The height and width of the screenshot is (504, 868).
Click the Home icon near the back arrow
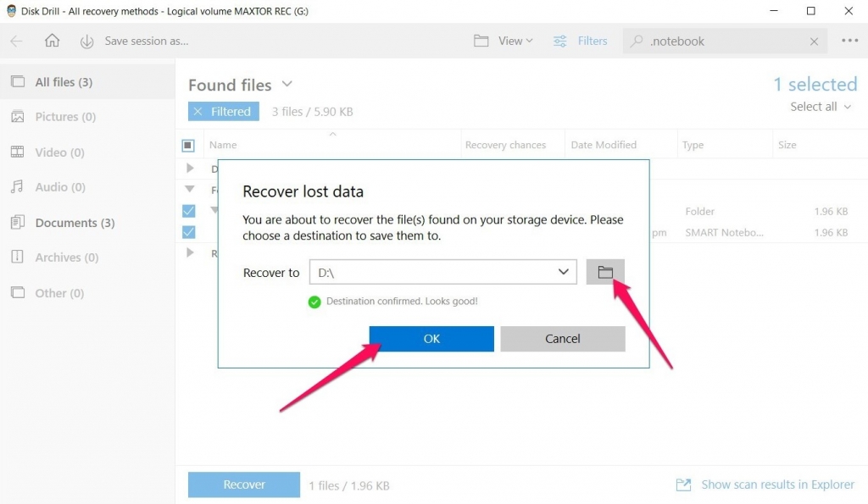51,40
